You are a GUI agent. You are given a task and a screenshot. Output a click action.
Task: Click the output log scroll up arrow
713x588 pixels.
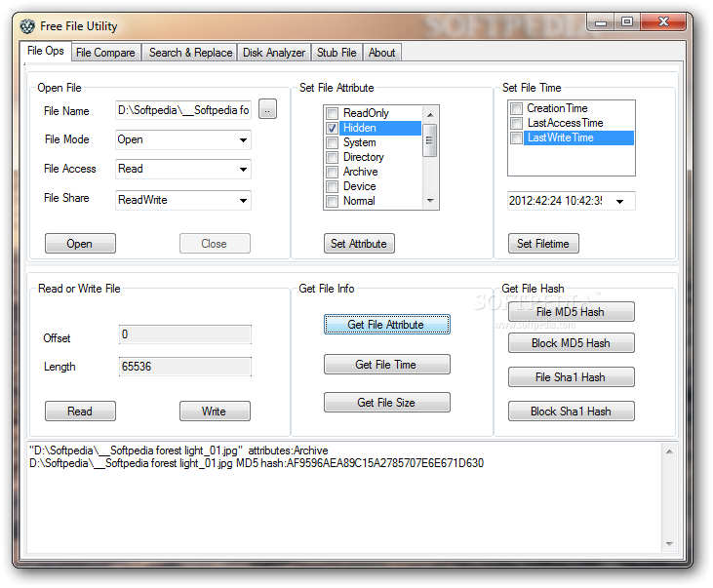[669, 451]
